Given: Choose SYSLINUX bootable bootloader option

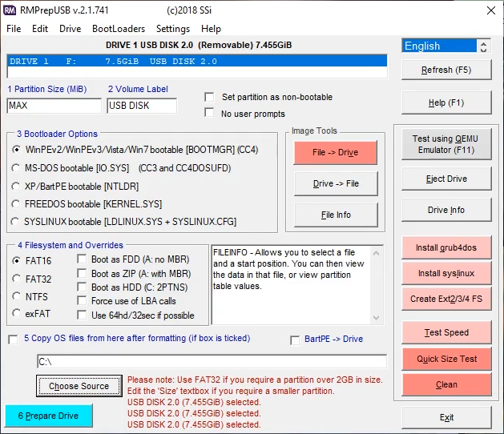Looking at the screenshot, I should click(17, 222).
